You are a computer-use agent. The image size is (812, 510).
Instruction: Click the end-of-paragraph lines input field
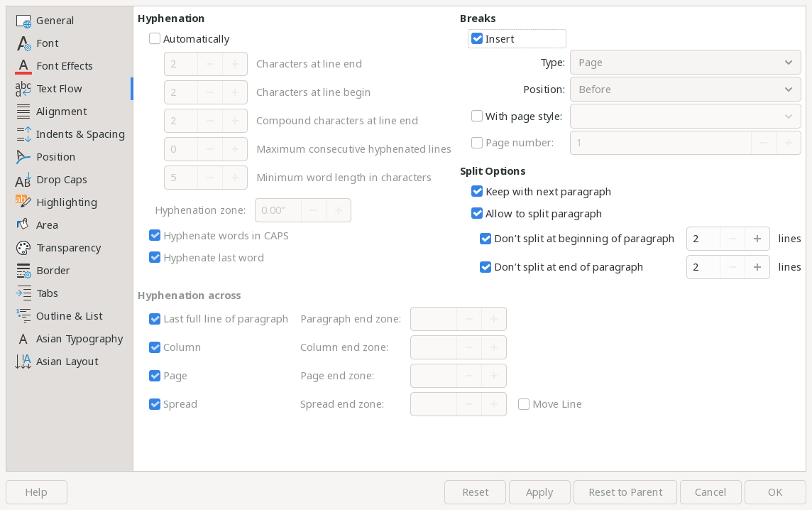pyautogui.click(x=703, y=268)
